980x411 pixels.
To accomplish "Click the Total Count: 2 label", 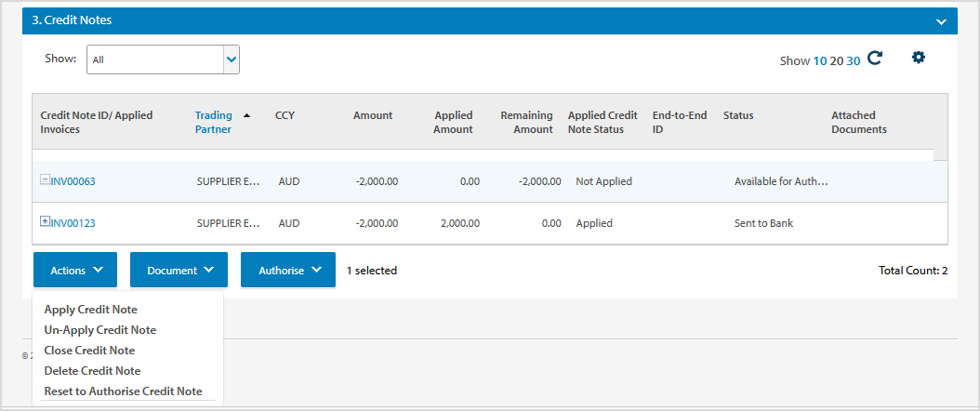I will click(913, 271).
